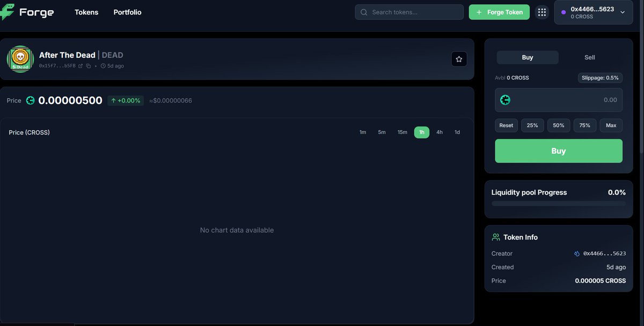Click the creator address link icon
The height and width of the screenshot is (326, 644).
tap(577, 254)
